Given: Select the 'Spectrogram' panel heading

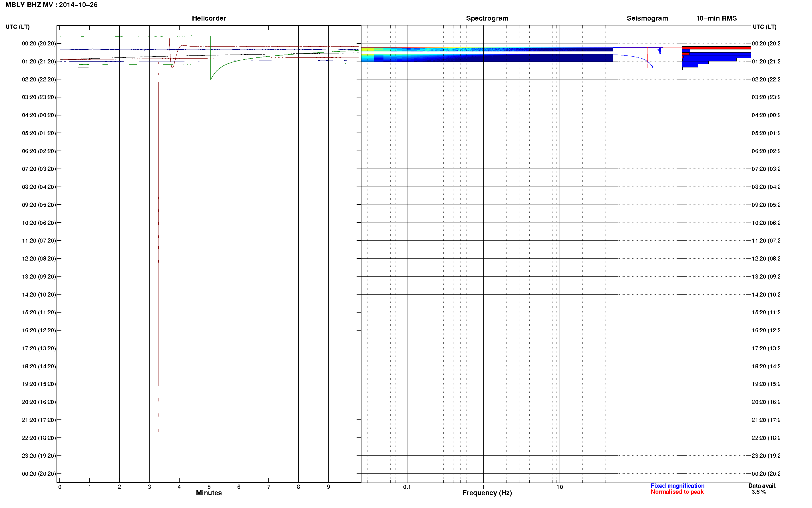Looking at the screenshot, I should click(x=487, y=18).
